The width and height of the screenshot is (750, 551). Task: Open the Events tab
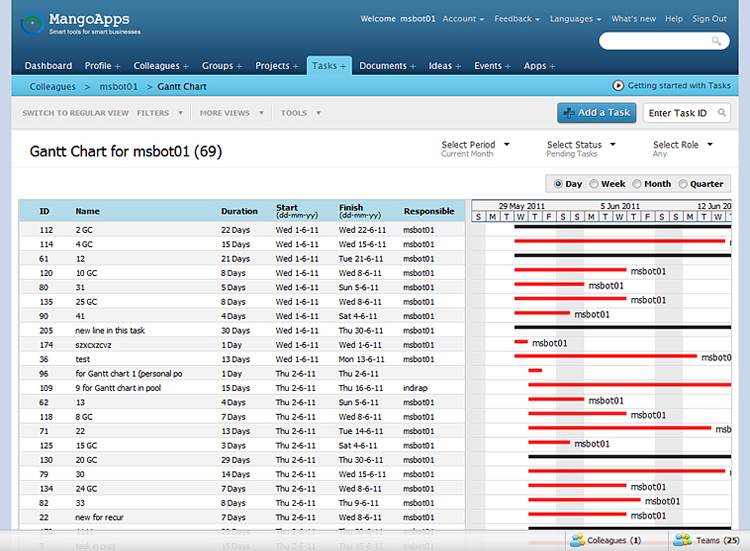[x=488, y=66]
